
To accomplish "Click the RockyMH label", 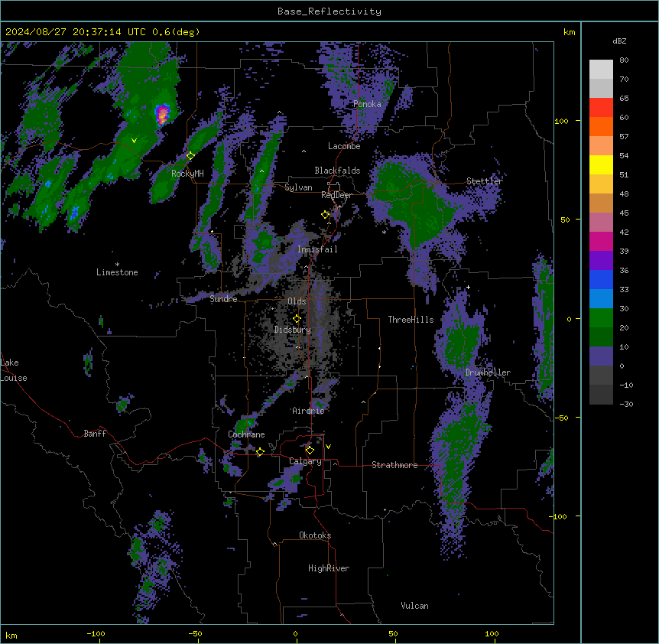I will (x=187, y=174).
